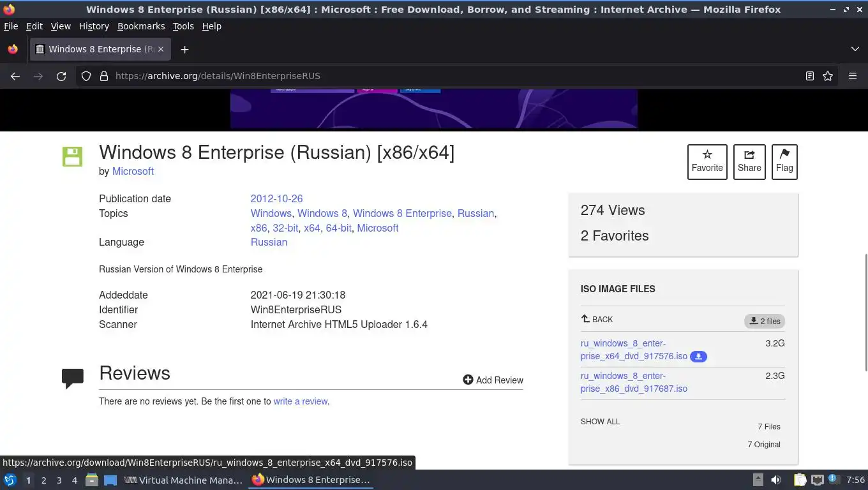Click the 274 Views text
Screen dimensions: 868x490
click(613, 211)
